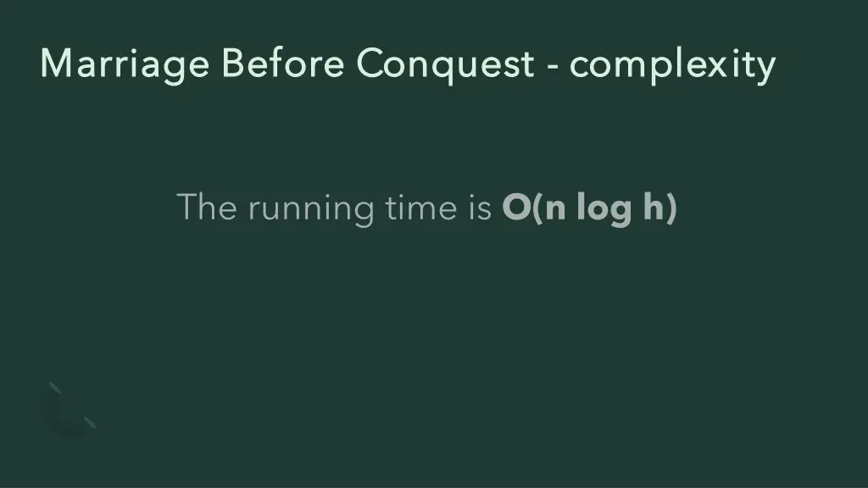The width and height of the screenshot is (868, 488).
Task: Click the faint curved shape in the slide corner
Action: coord(71,408)
